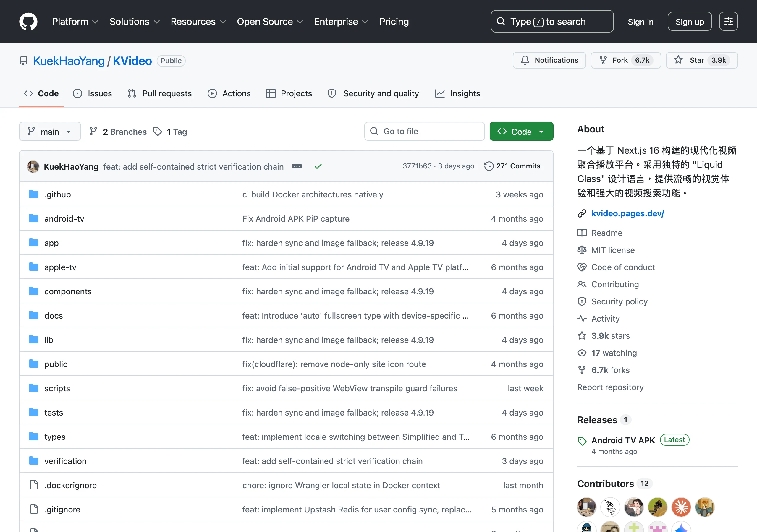Switch to the Code tab
Screen dimensions: 757x532
[41, 94]
